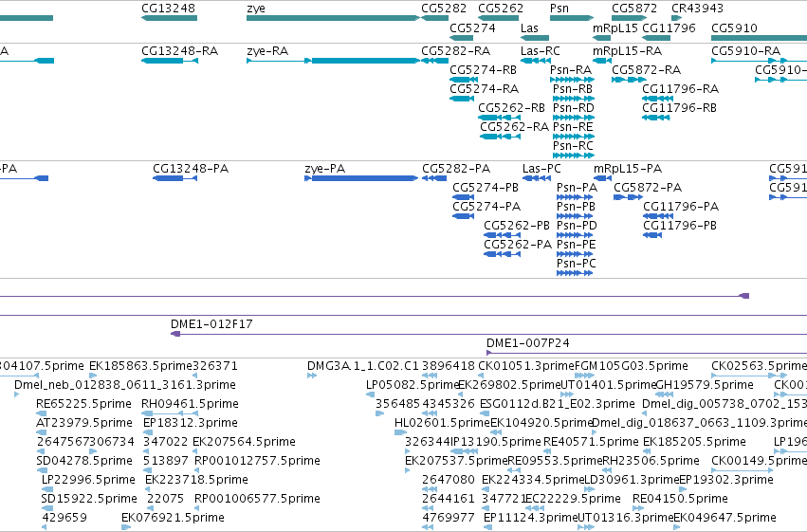807x532 pixels.
Task: Open the HL02601.5prime EST label
Action: coord(442,423)
